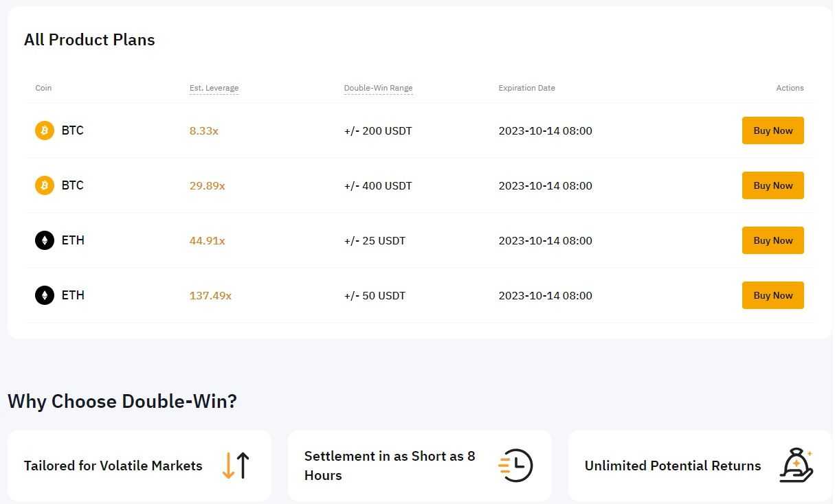Click the Settlement in as Short as 8 Hours card
Screen dimensions: 835x504
(419, 466)
